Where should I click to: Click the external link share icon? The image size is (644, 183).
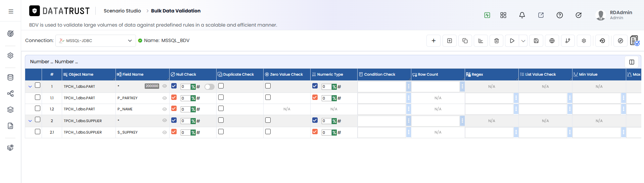coord(541,15)
